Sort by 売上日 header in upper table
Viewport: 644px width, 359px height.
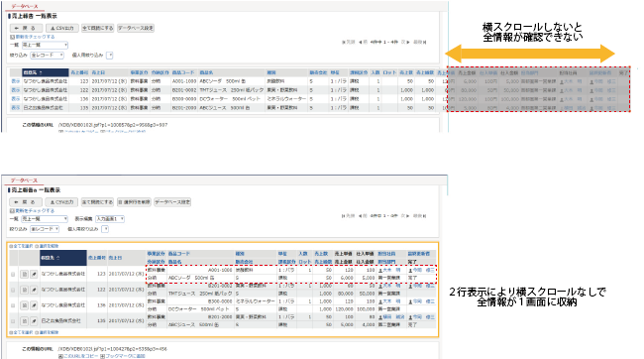(98, 72)
